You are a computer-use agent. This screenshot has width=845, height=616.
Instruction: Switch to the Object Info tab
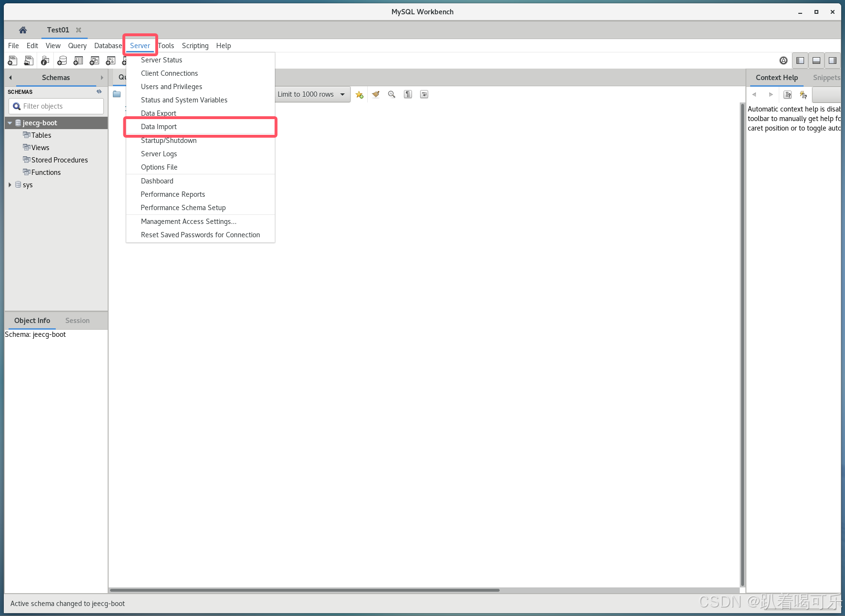pyautogui.click(x=32, y=321)
